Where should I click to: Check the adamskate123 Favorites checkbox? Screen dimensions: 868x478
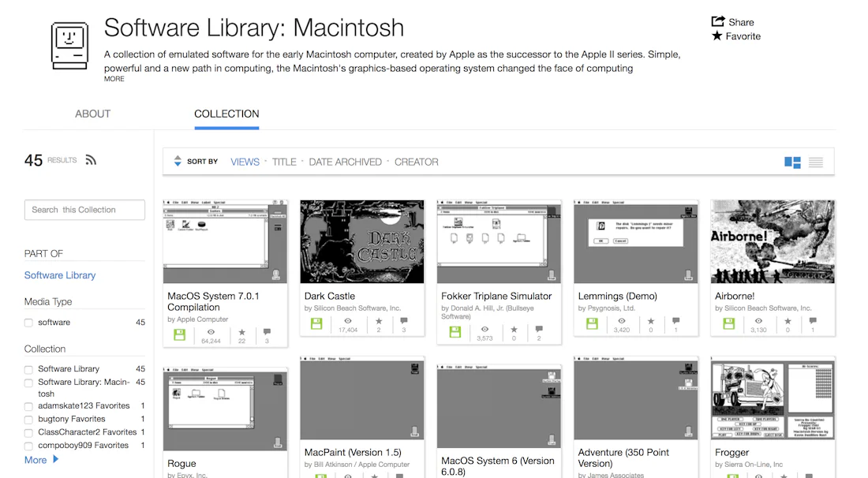pos(28,406)
